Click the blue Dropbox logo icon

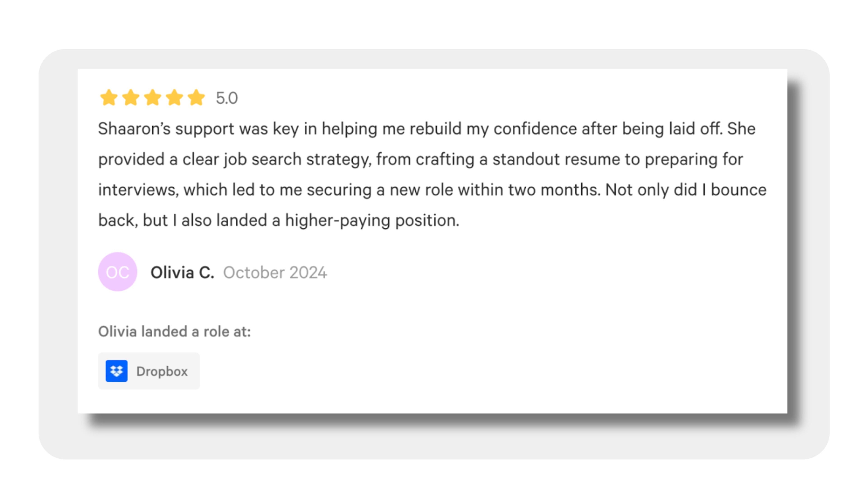117,371
